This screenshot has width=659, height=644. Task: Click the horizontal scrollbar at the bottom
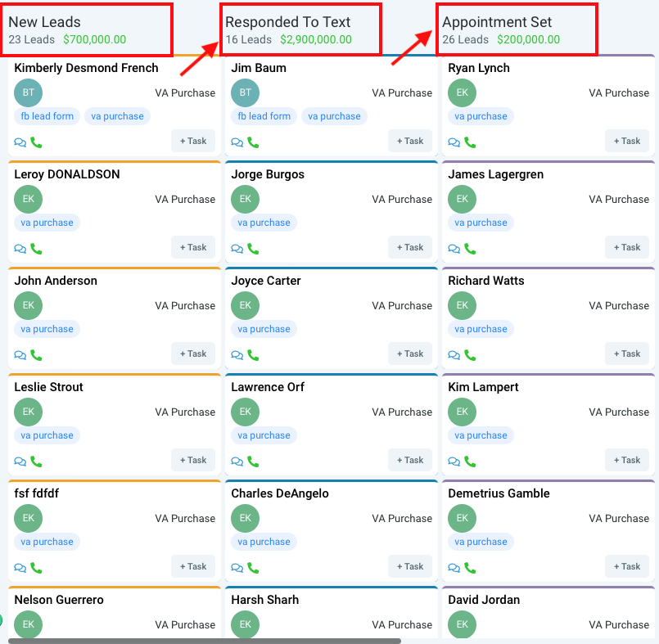tap(205, 641)
